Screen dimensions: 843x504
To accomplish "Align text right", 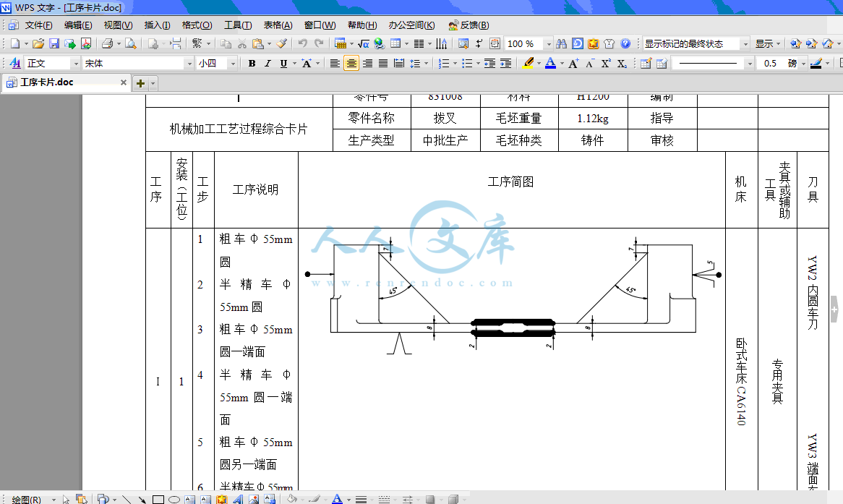I will pos(367,64).
